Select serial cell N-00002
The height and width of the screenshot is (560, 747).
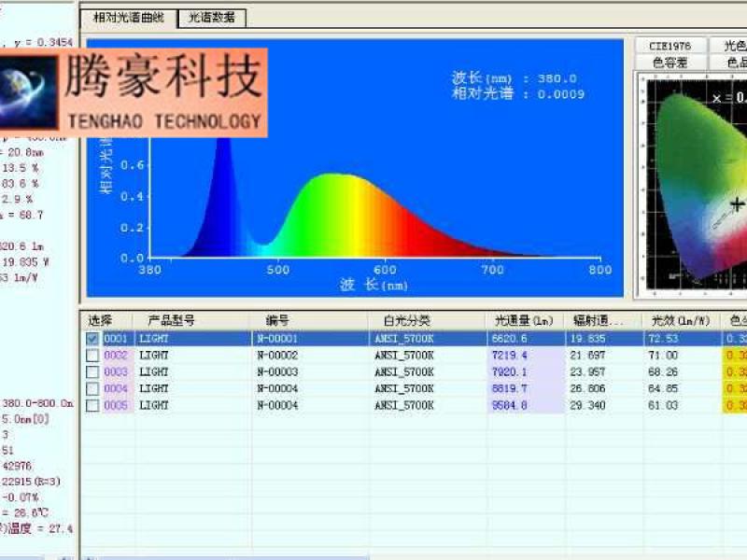tap(277, 356)
